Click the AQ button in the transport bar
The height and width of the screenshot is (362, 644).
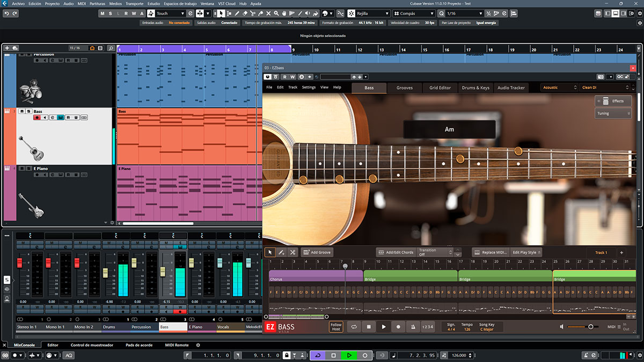point(69,356)
